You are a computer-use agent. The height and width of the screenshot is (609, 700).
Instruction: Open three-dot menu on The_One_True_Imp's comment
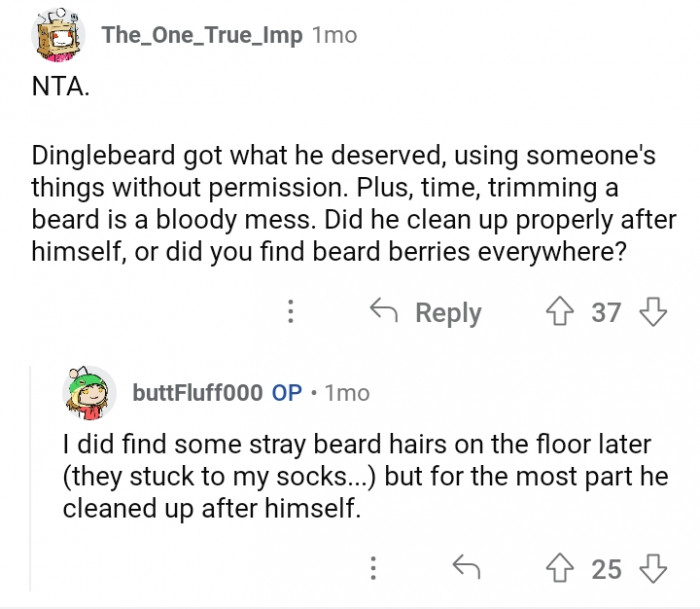point(290,313)
